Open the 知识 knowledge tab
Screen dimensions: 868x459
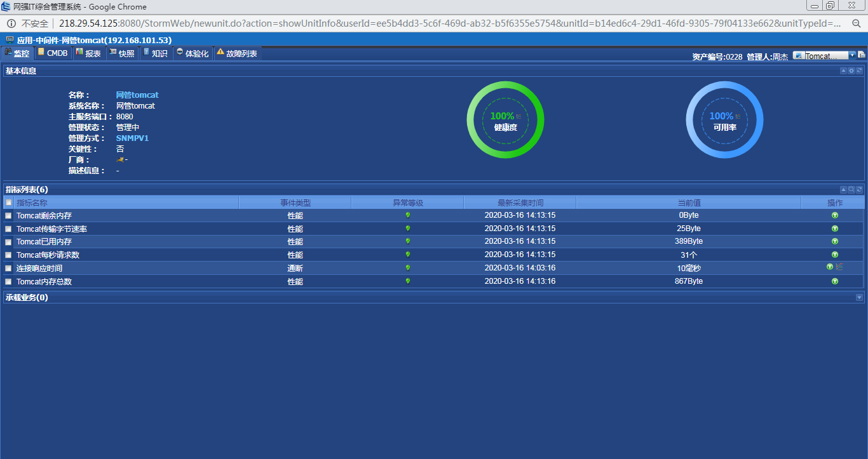tap(155, 53)
